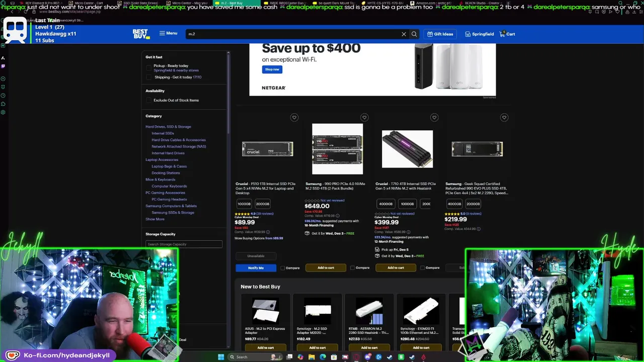644x362 pixels.
Task: Check Shipping - Get it today filter
Action: pos(149,77)
